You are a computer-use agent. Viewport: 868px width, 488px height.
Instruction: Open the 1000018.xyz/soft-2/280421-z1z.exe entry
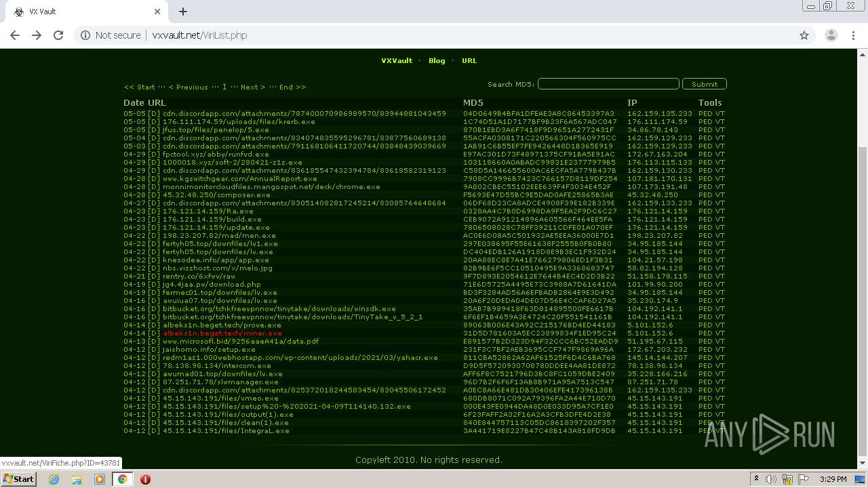[232, 162]
